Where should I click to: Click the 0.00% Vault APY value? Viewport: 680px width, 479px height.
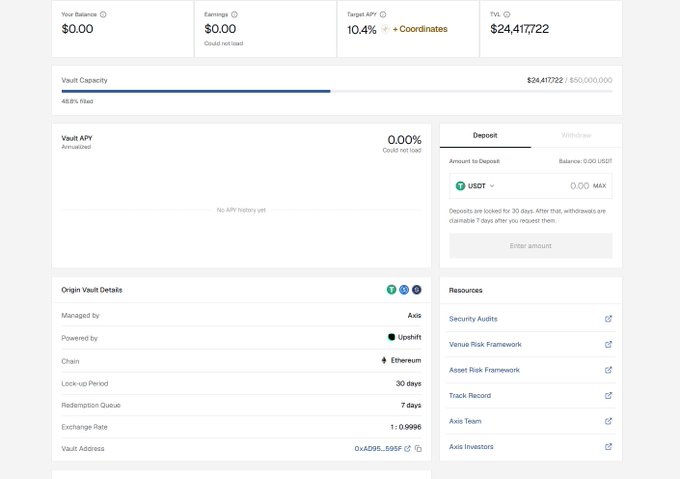(x=404, y=140)
